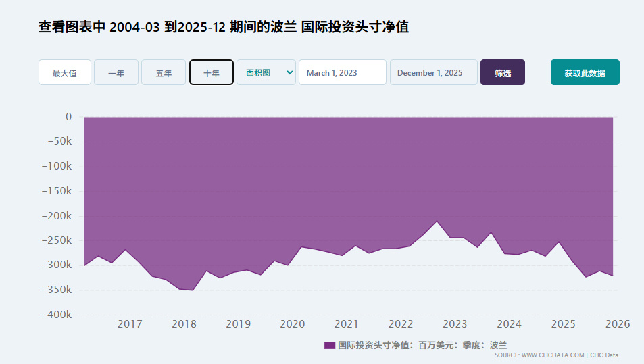Click the dropdown arrow beside 面积图
Viewport: 644px width, 364px height.
(290, 72)
